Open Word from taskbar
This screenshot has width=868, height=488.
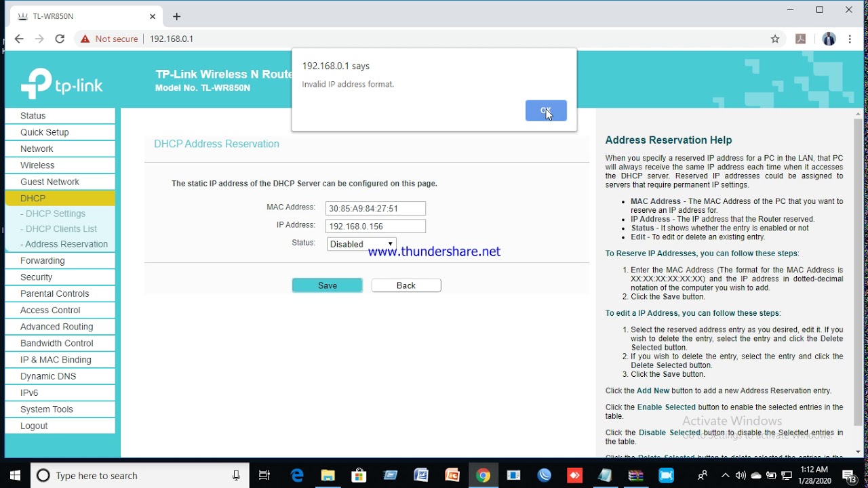421,475
